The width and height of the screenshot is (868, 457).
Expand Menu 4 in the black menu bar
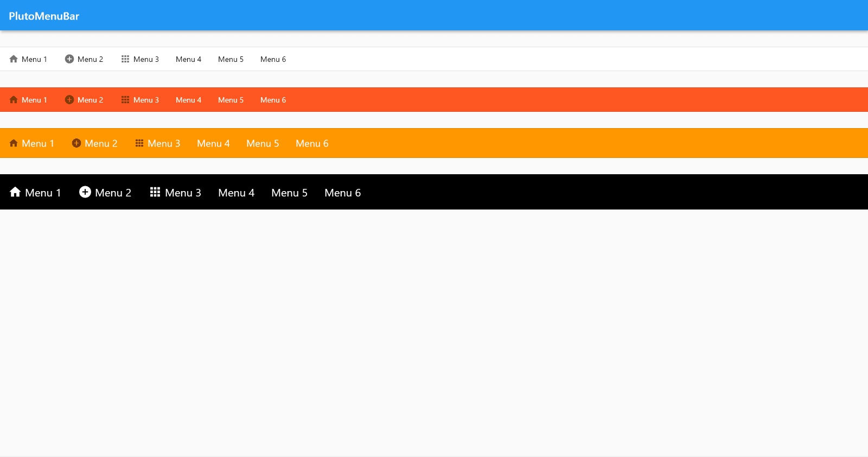(236, 193)
